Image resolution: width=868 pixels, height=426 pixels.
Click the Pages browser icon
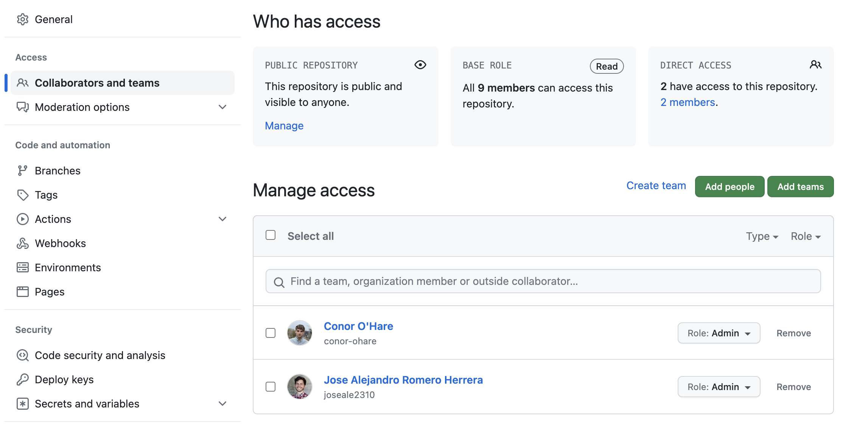(22, 292)
